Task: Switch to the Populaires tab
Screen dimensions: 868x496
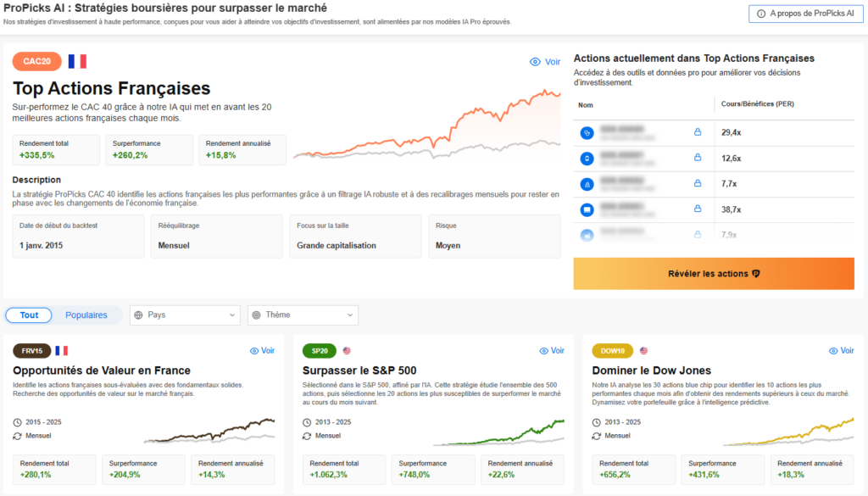Action: coord(86,315)
